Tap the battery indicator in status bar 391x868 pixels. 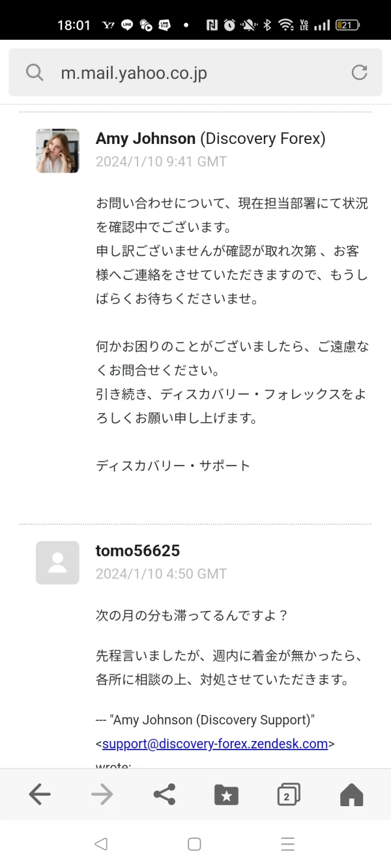pos(347,25)
